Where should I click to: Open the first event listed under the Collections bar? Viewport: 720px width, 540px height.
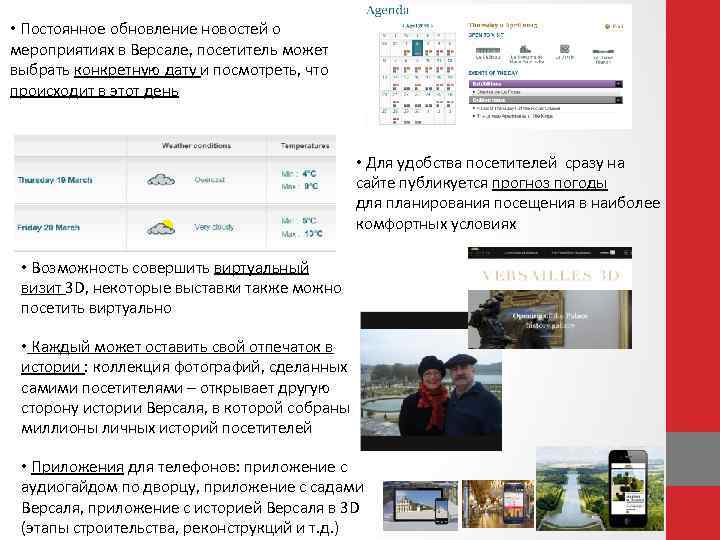pyautogui.click(x=517, y=108)
